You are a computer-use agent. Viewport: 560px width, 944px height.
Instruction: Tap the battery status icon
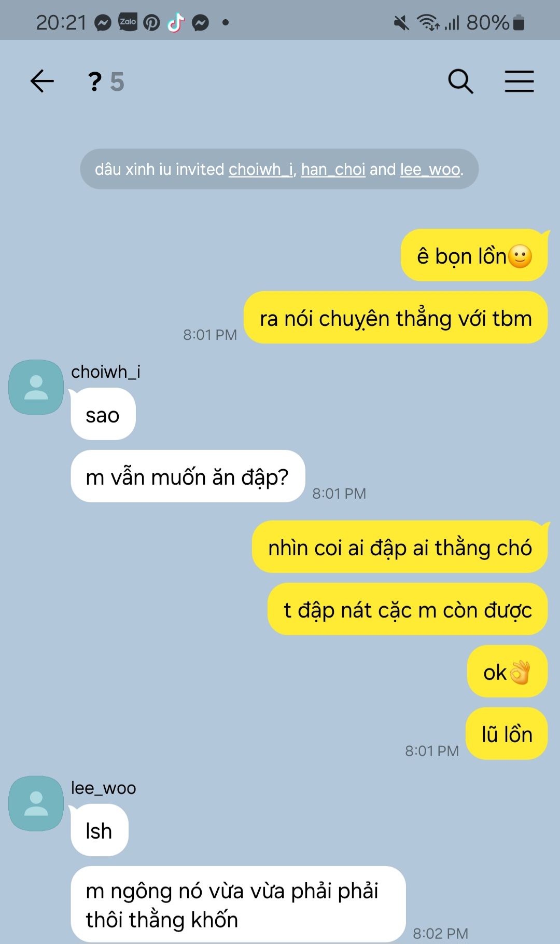point(519,23)
